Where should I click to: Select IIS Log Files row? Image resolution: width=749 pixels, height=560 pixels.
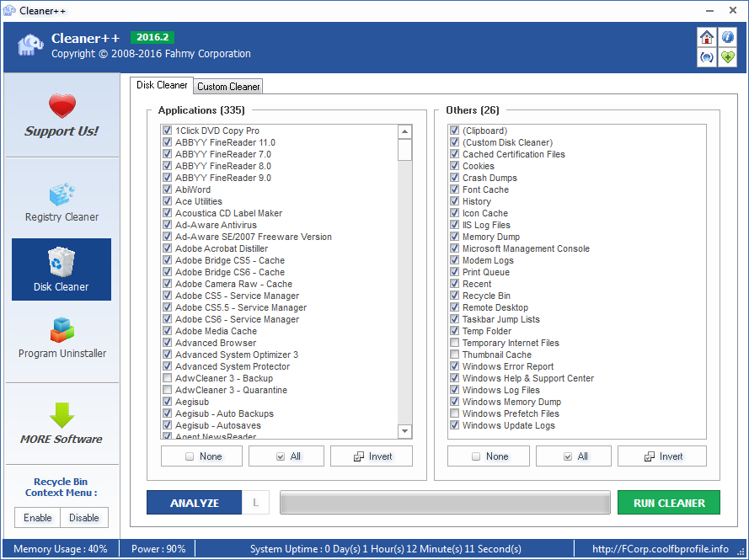(x=486, y=224)
